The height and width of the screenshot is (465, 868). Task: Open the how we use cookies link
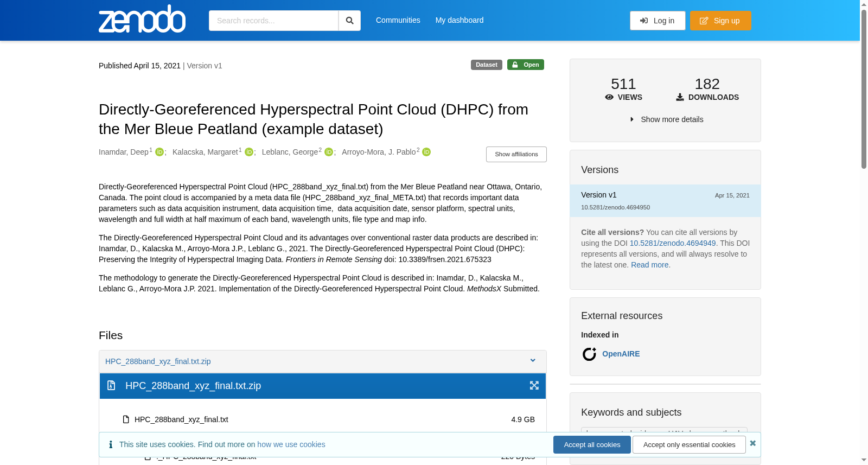(291, 444)
